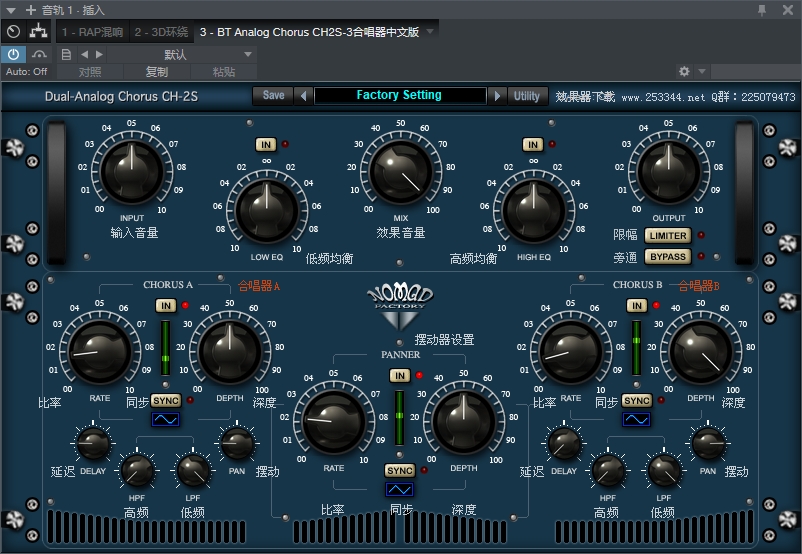The height and width of the screenshot is (554, 802).
Task: Click the INPUT volume knob
Action: [x=132, y=172]
